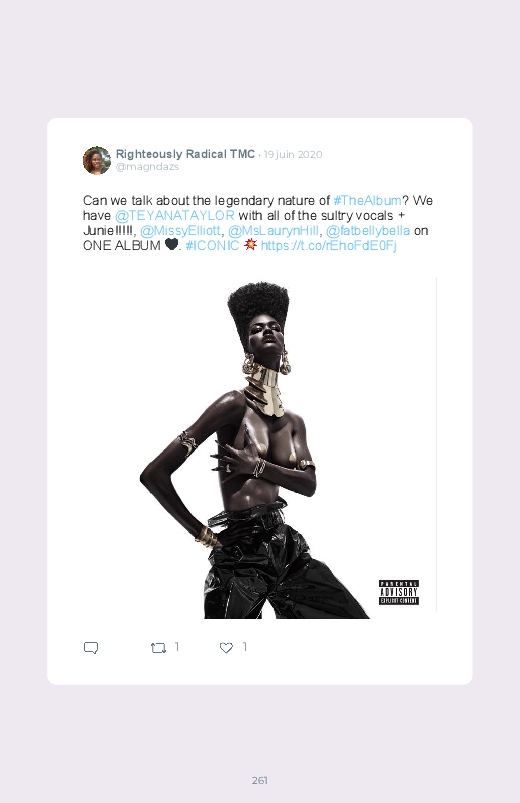Click the collision emoji after #ICONIC
The image size is (520, 803).
250,245
